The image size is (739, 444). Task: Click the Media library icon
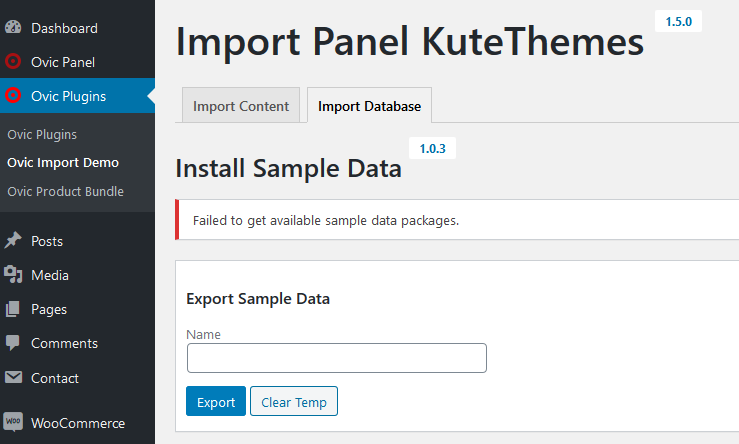[x=13, y=274]
